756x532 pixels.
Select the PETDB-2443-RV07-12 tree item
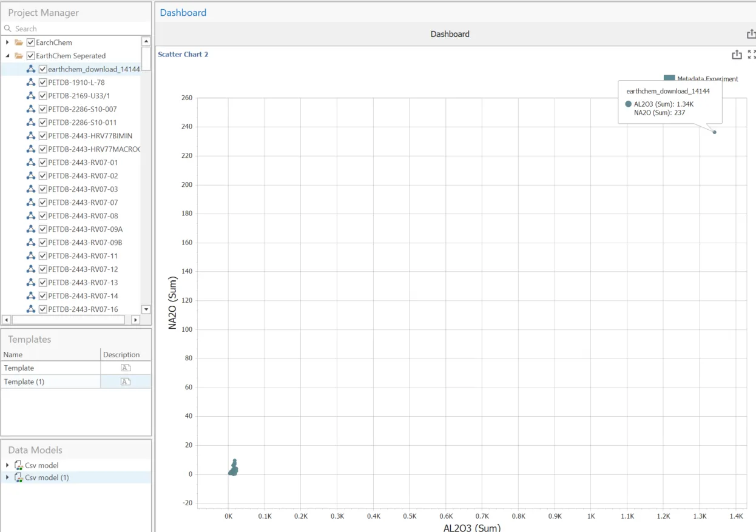pyautogui.click(x=83, y=269)
